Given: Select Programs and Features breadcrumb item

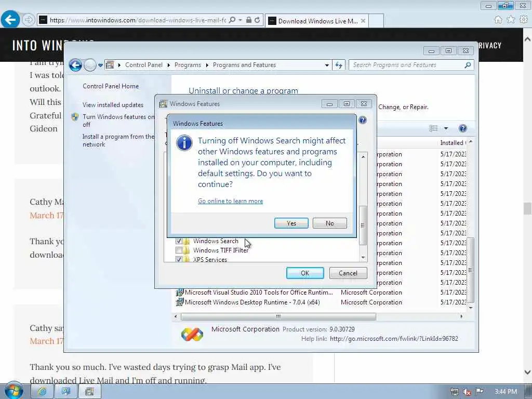Looking at the screenshot, I should [x=244, y=65].
